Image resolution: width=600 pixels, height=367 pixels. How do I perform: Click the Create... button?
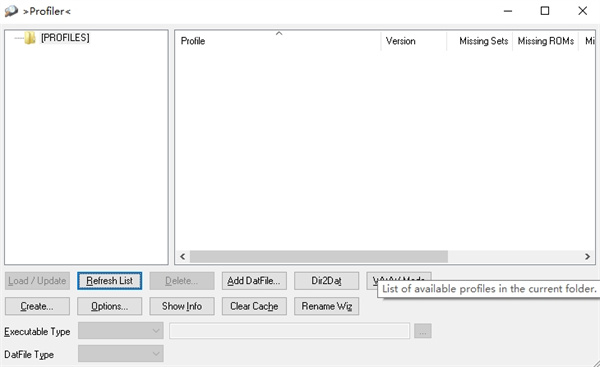pyautogui.click(x=37, y=306)
